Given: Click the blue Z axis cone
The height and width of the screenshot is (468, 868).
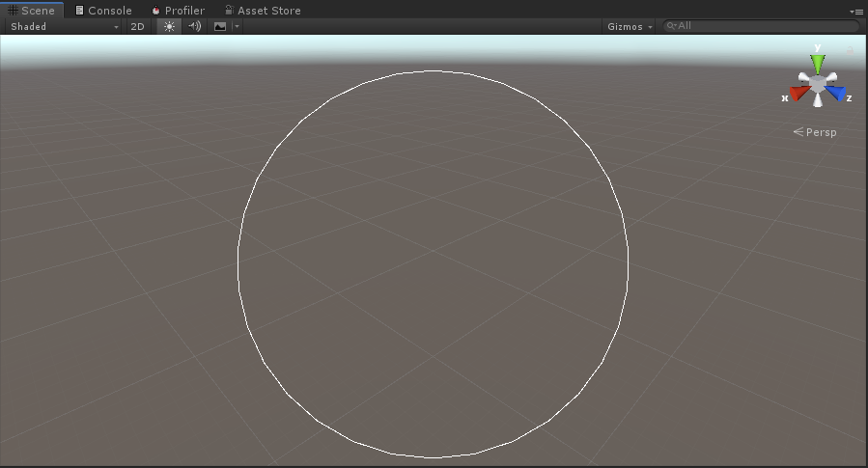Looking at the screenshot, I should point(837,93).
